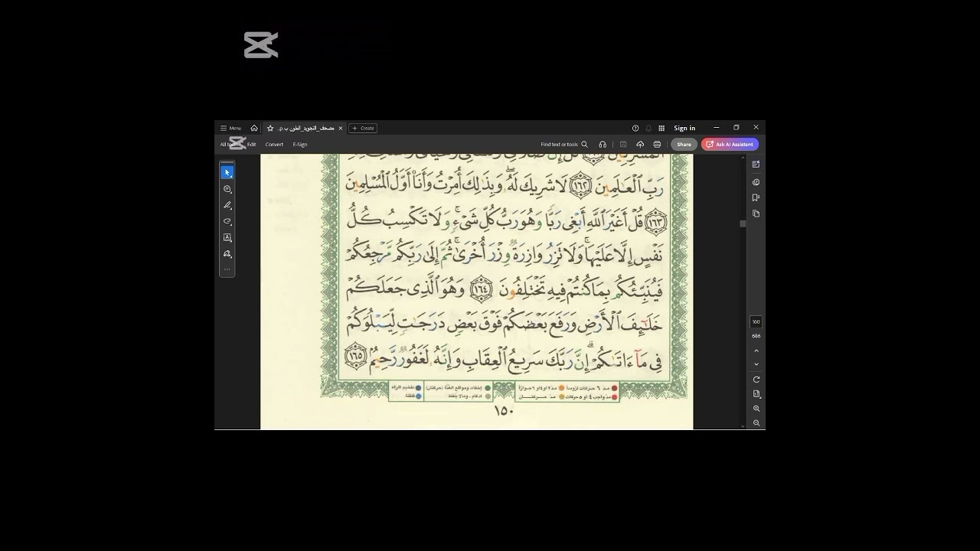
Task: Click the zoom out magnifier
Action: [x=756, y=423]
